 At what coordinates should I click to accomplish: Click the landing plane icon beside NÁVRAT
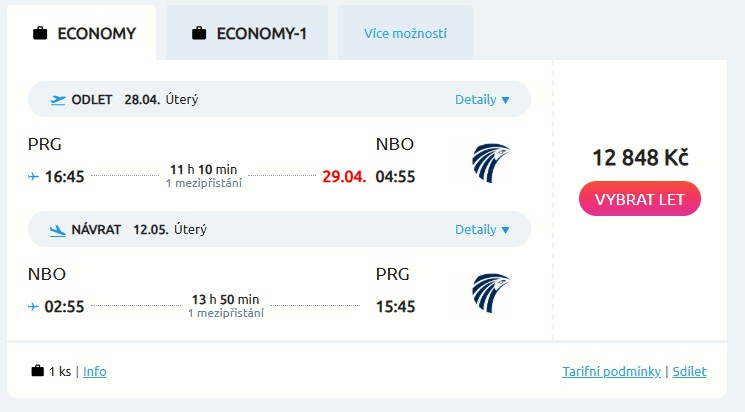tap(58, 230)
